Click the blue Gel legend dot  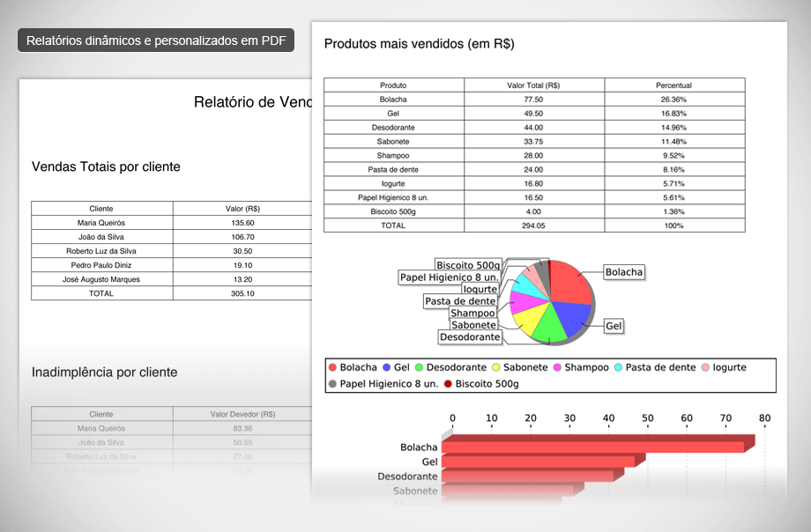[387, 367]
